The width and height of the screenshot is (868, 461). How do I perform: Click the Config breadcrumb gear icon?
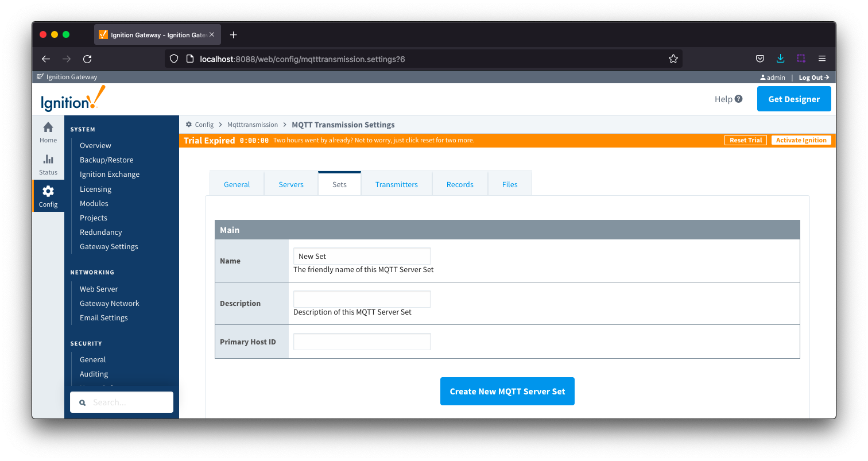[189, 125]
